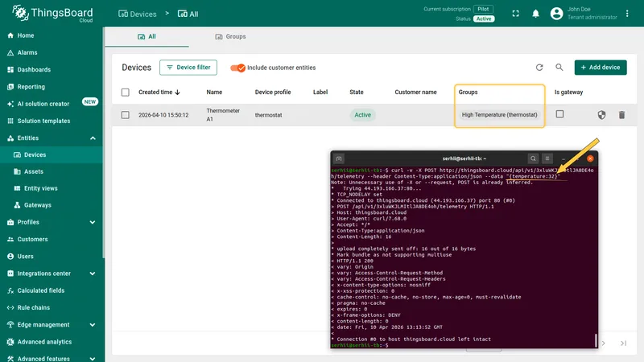
Task: Click the Groups column header
Action: (468, 93)
